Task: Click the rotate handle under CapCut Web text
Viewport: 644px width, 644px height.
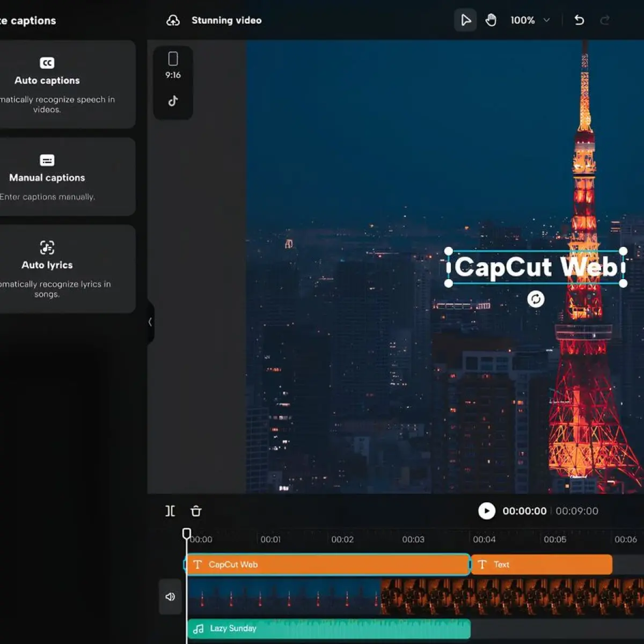Action: (536, 299)
